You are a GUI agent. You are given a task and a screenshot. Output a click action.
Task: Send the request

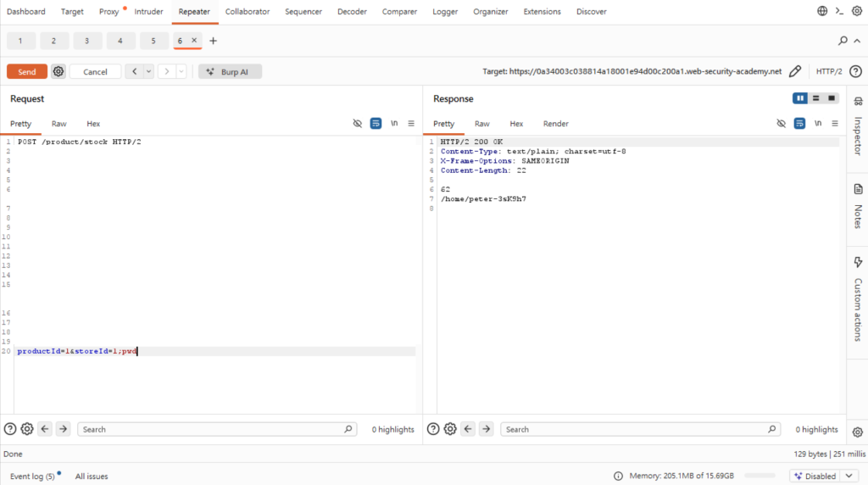tap(26, 71)
